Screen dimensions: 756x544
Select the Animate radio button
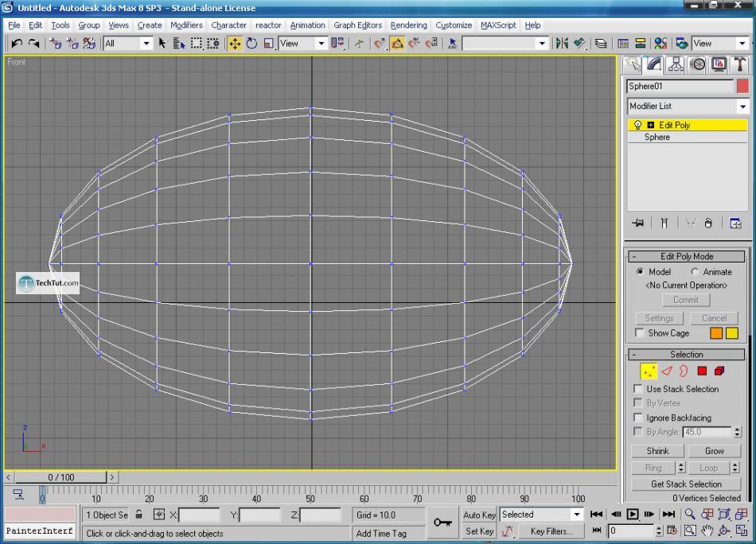[694, 272]
